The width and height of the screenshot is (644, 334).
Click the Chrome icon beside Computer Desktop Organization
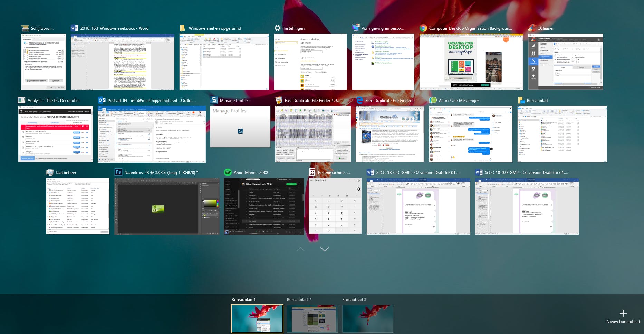423,28
